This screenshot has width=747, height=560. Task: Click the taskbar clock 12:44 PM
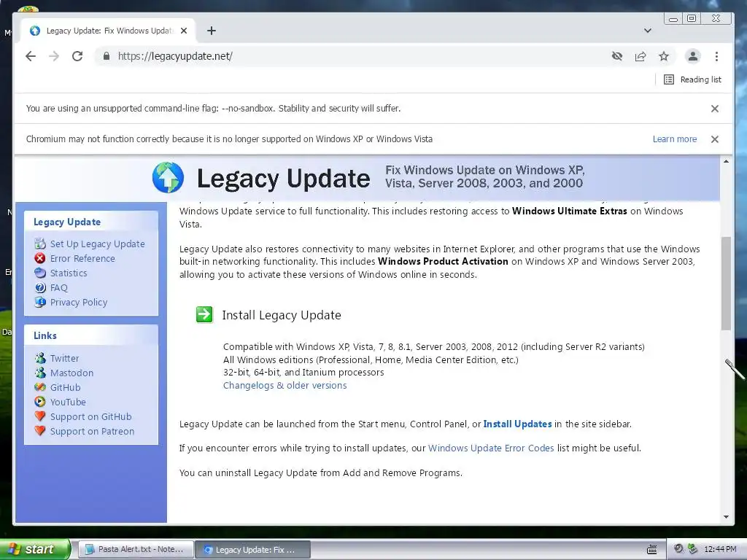[x=720, y=550]
